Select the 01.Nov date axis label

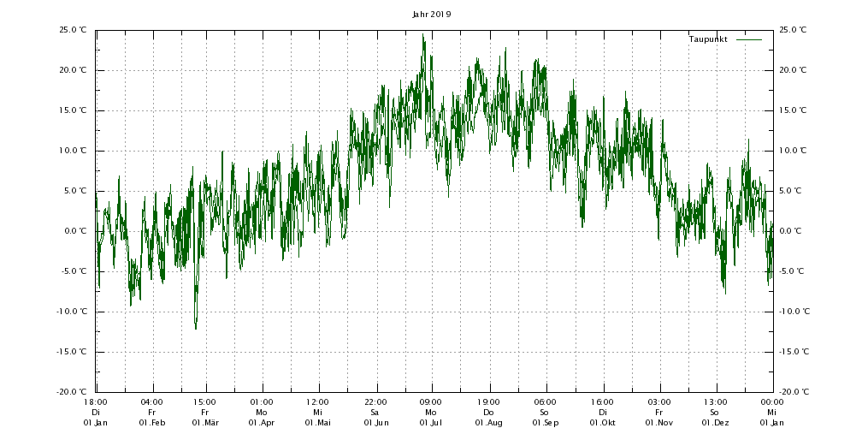[x=658, y=423]
